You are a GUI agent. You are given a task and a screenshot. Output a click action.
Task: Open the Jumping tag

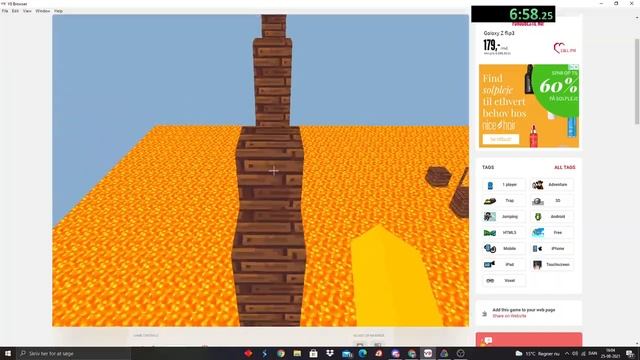point(504,217)
